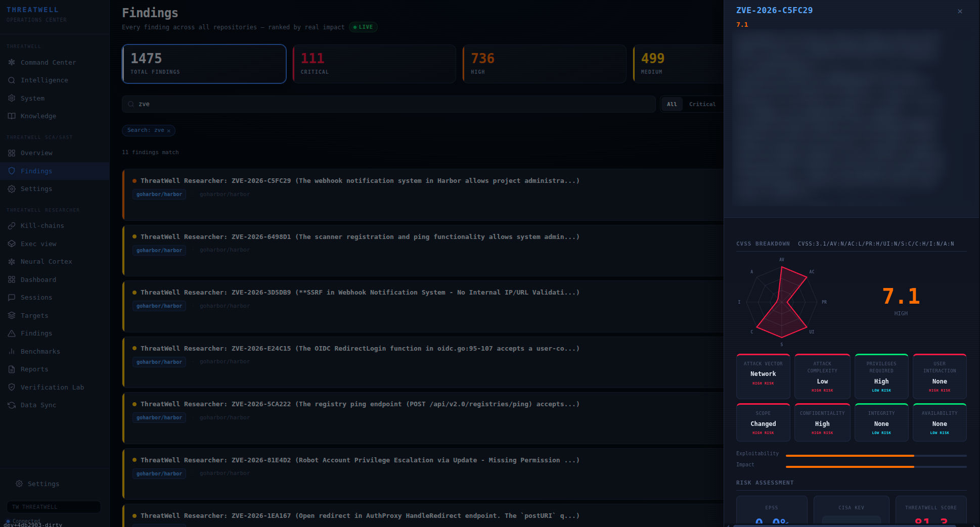This screenshot has height=527, width=980.
Task: Open Settings under ThreatWell SCA/SAST
Action: [55, 188]
